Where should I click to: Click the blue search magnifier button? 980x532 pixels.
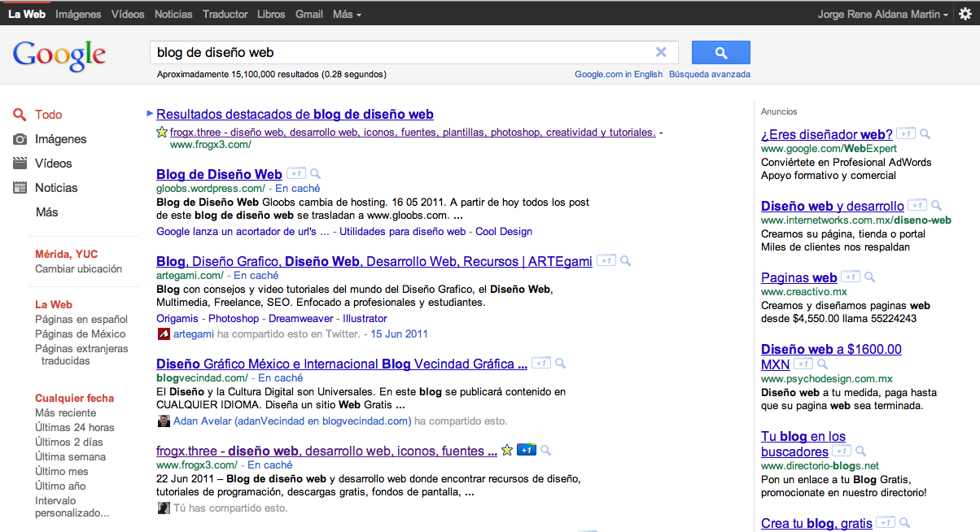(720, 52)
